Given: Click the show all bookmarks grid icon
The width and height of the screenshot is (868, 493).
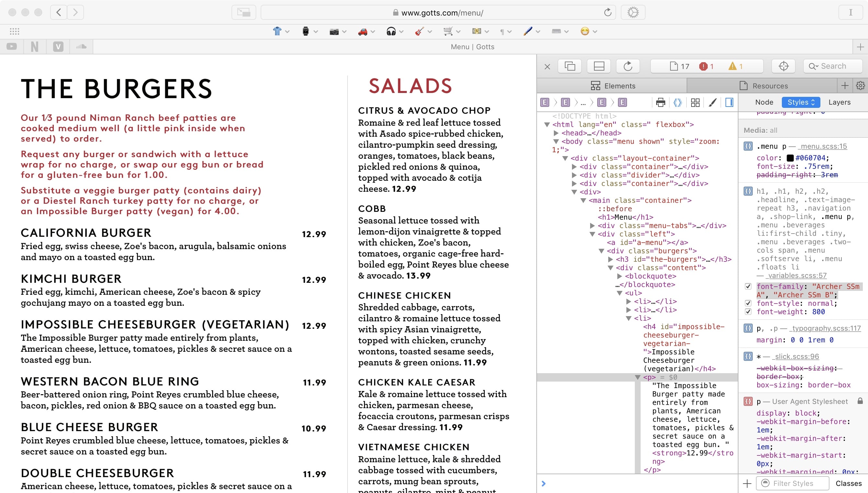Looking at the screenshot, I should click(14, 31).
